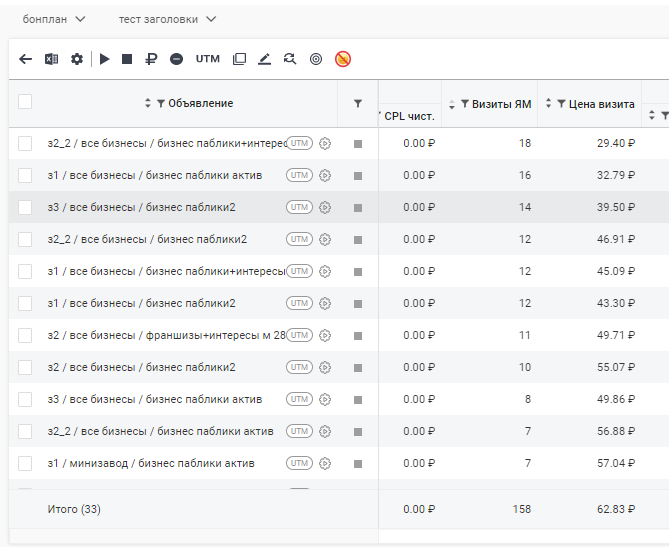Check row з1 все бизнесы паблики актив
Image resolution: width=669 pixels, height=547 pixels.
(25, 175)
